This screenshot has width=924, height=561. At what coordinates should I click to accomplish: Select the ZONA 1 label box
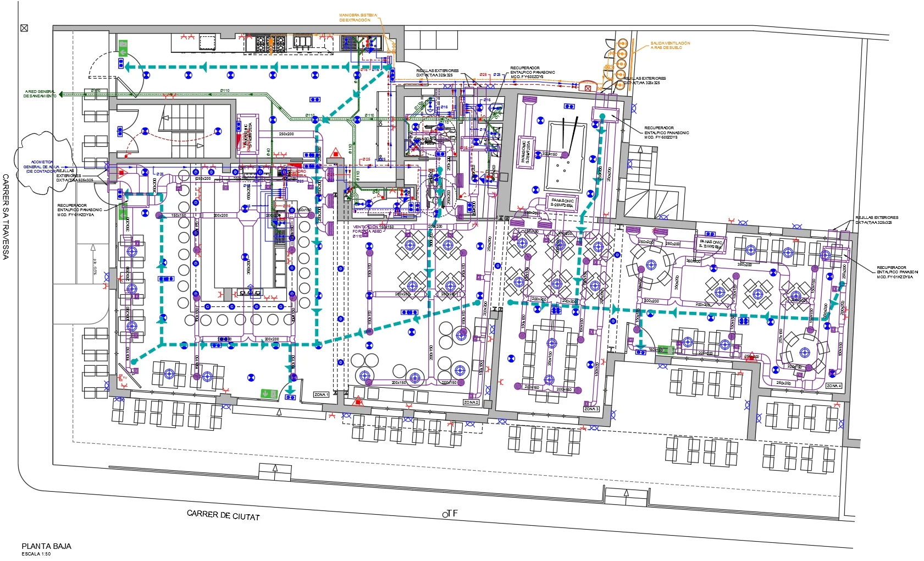pos(321,395)
